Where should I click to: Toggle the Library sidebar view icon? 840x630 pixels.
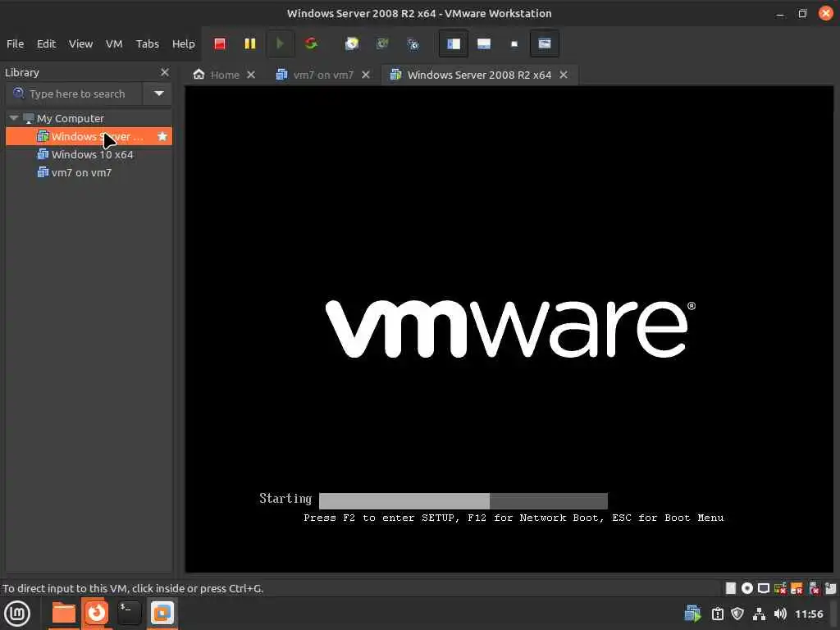[453, 44]
